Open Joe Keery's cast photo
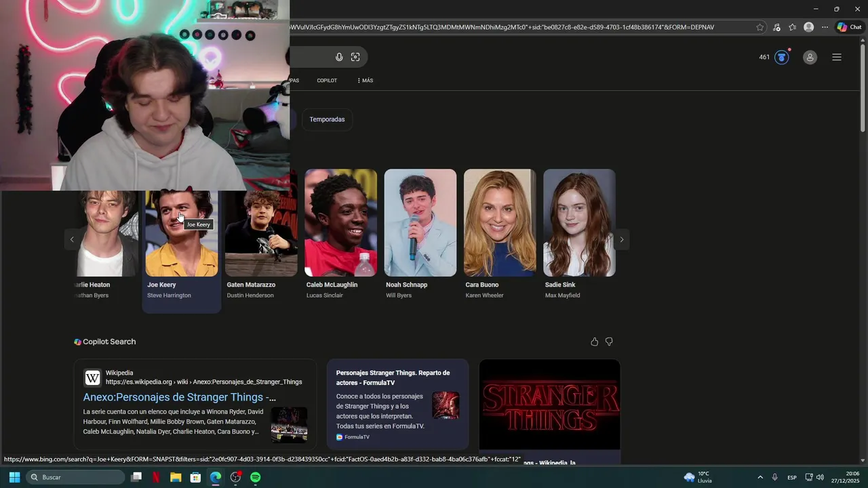 [x=182, y=234]
